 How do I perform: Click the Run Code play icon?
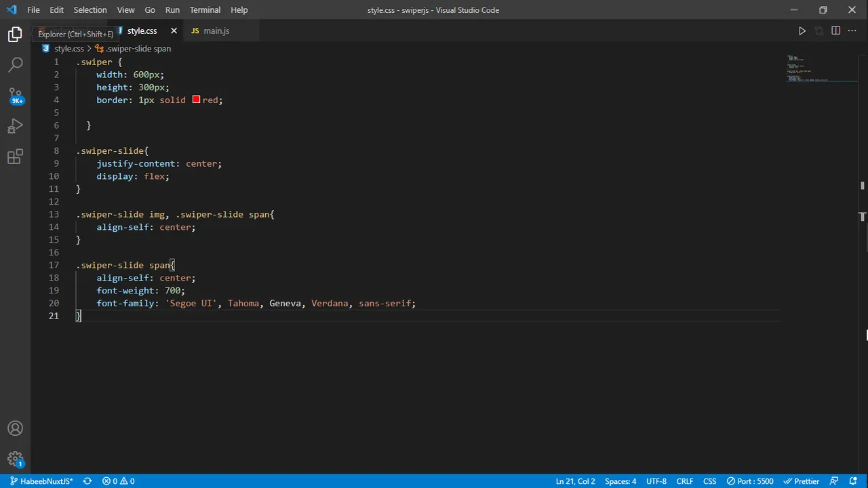click(802, 30)
